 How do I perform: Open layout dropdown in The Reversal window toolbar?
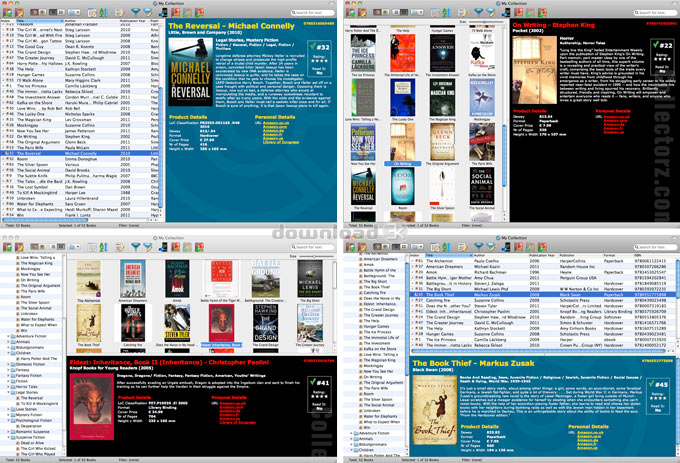coord(74,13)
